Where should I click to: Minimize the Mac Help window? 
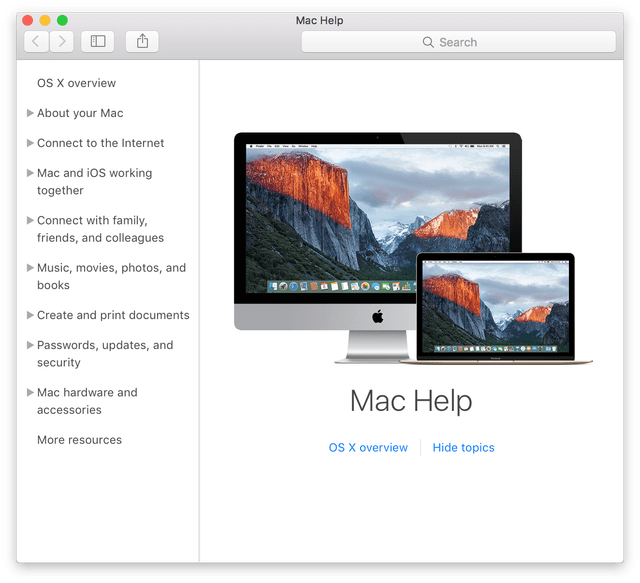click(45, 20)
